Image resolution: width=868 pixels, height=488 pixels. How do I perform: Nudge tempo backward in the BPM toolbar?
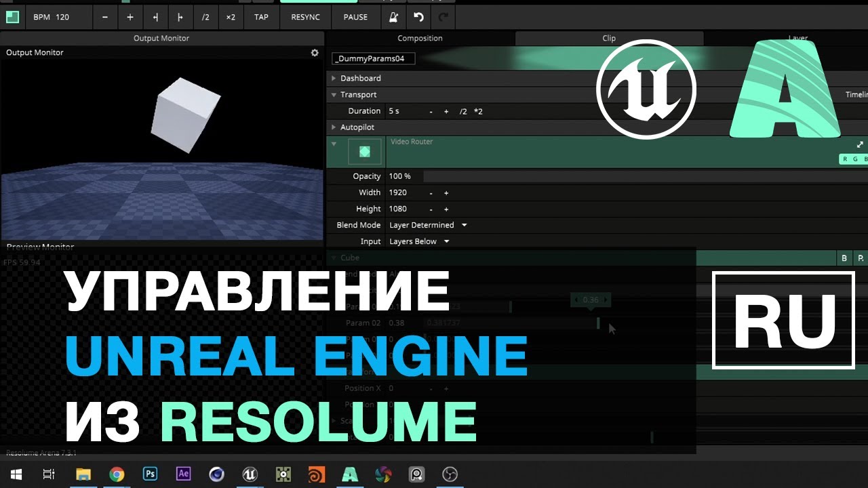[x=155, y=17]
